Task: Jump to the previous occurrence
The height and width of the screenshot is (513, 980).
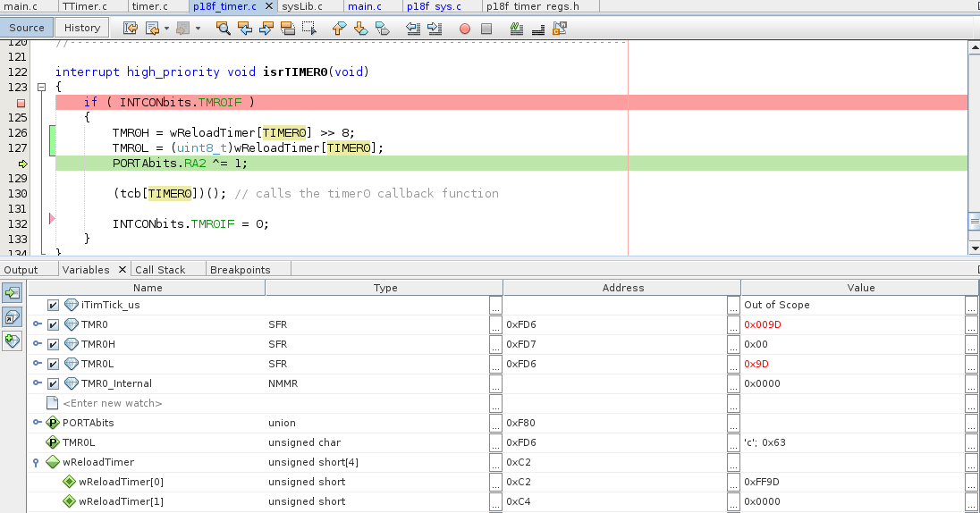Action: pos(245,28)
